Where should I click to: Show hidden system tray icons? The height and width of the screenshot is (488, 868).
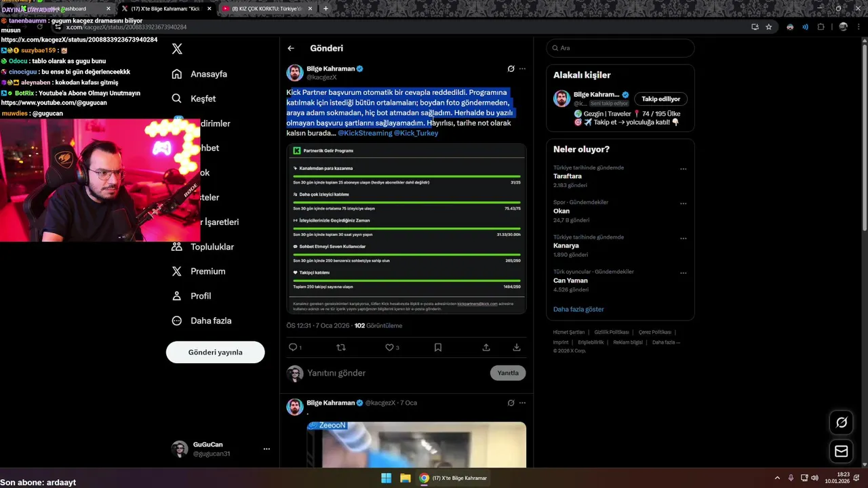coord(778,478)
